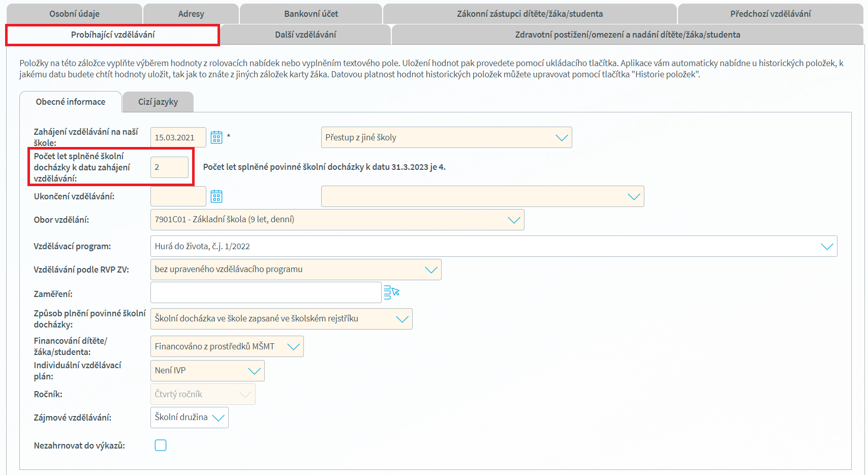Select the Obecné informace sub-tab
The width and height of the screenshot is (868, 475).
71,102
